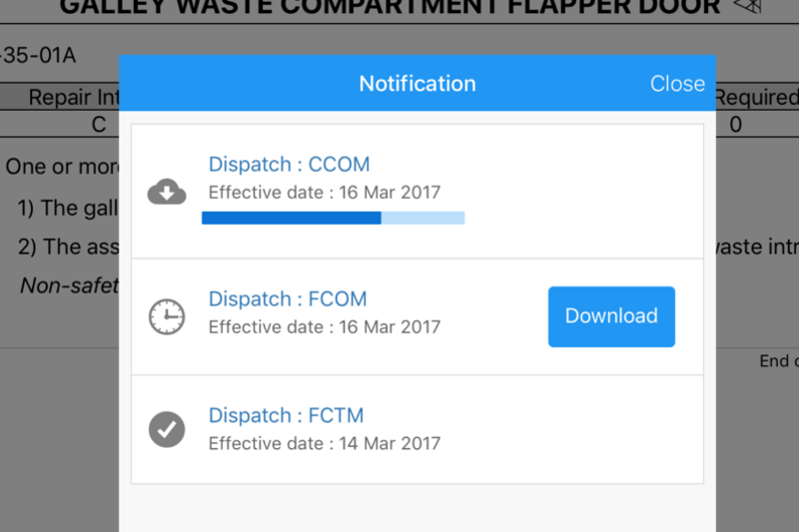Close the Notification dialog
Screen dimensions: 799x532
[x=677, y=84]
